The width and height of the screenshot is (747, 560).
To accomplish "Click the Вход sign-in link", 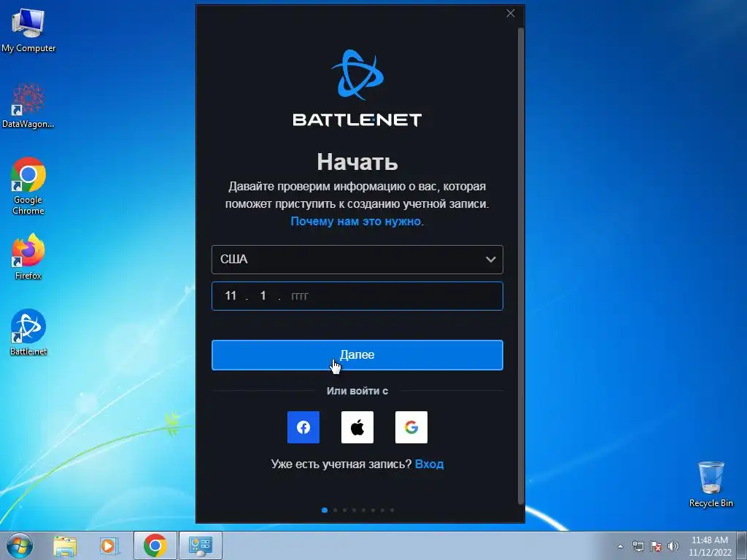I will coord(429,464).
